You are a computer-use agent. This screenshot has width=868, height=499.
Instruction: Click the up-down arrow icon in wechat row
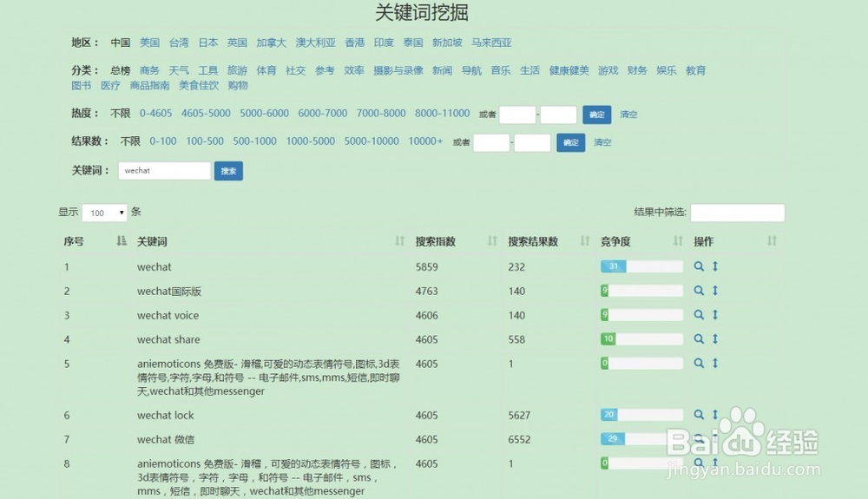(x=715, y=266)
